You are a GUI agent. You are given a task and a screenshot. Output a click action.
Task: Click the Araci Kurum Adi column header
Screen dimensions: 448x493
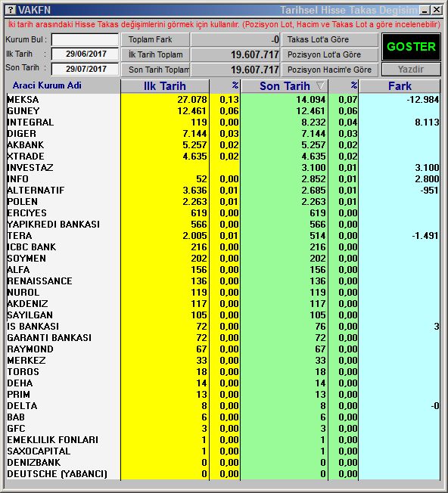coord(47,85)
